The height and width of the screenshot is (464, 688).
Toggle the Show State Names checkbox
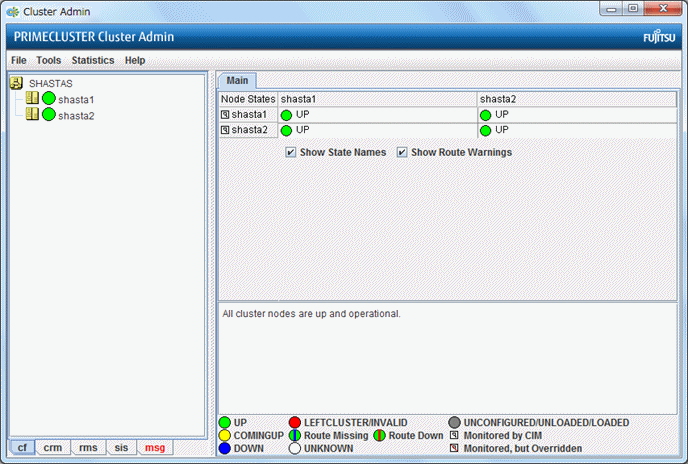pyautogui.click(x=291, y=153)
